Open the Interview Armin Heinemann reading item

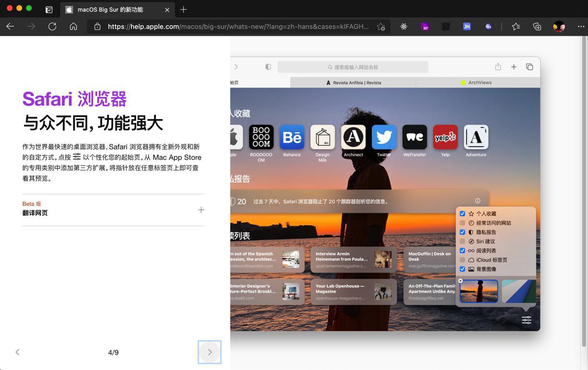click(353, 260)
